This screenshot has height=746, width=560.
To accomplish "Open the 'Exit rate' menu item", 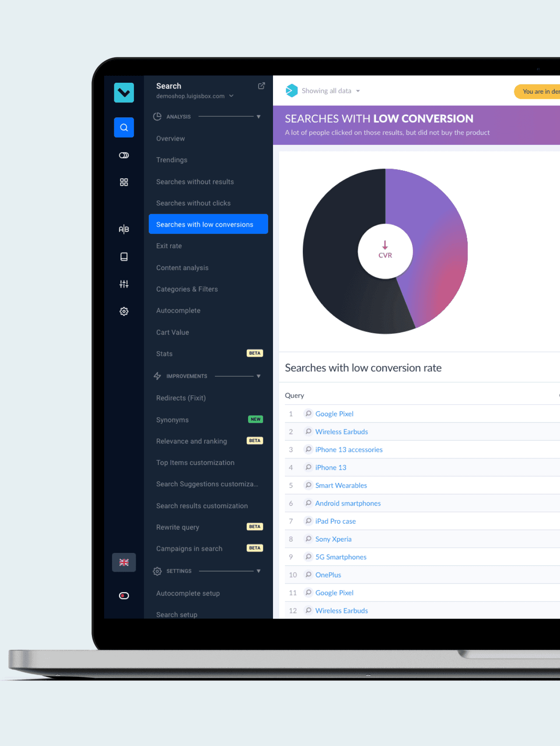I will click(x=169, y=246).
